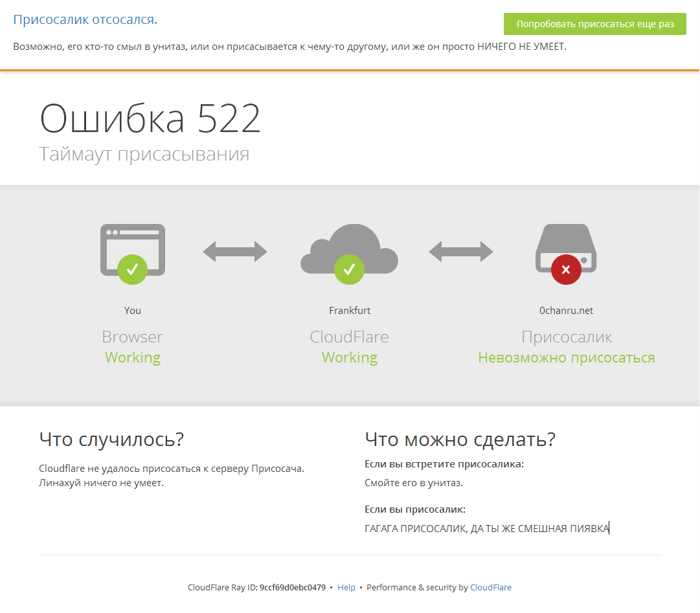Click the green retry button at top right
Image resolution: width=700 pixels, height=613 pixels.
[594, 24]
